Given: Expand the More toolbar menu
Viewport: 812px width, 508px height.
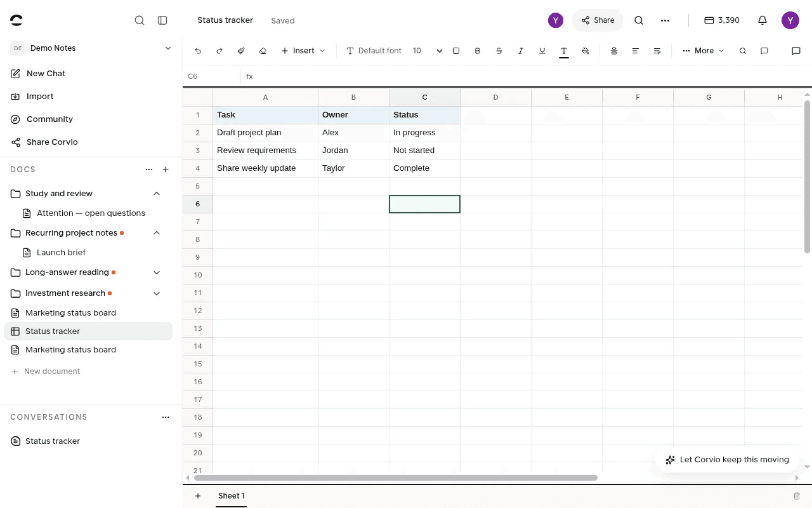Looking at the screenshot, I should click(704, 51).
